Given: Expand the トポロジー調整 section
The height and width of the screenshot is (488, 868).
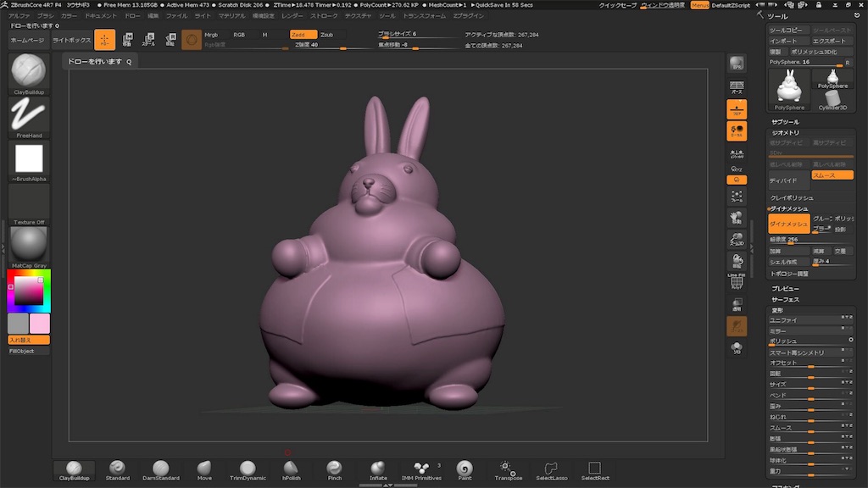Looking at the screenshot, I should (x=789, y=274).
